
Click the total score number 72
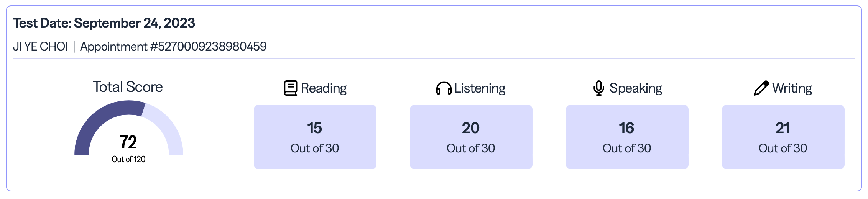coord(128,142)
